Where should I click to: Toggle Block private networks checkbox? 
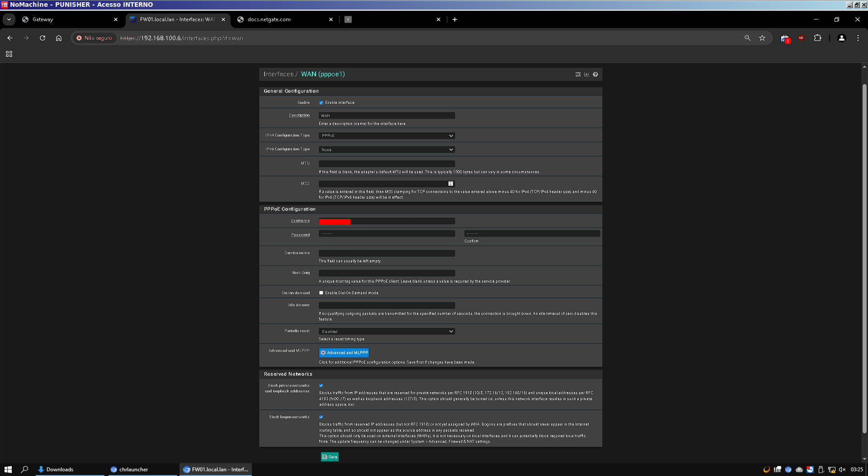[321, 386]
